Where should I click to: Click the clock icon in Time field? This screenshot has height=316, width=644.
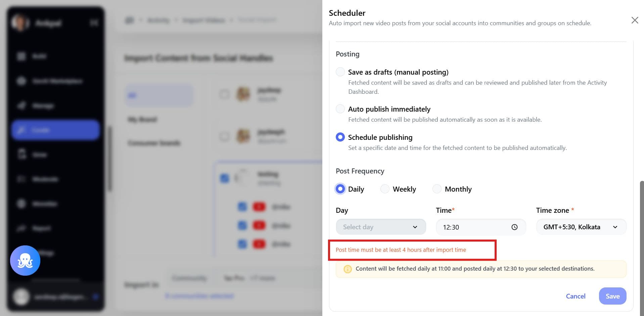[514, 227]
